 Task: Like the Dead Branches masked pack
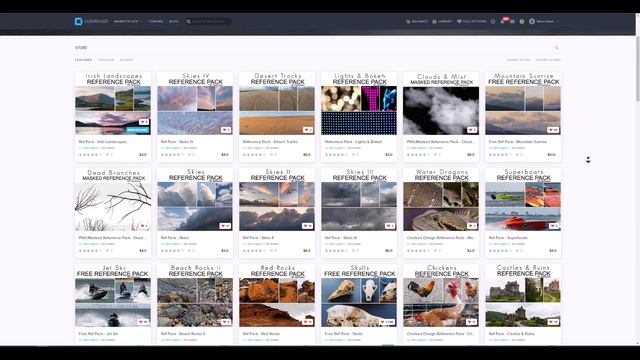pyautogui.click(x=144, y=226)
